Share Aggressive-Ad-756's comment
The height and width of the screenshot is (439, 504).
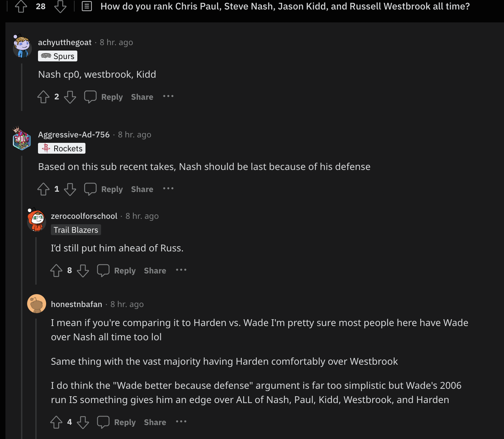[x=142, y=189]
